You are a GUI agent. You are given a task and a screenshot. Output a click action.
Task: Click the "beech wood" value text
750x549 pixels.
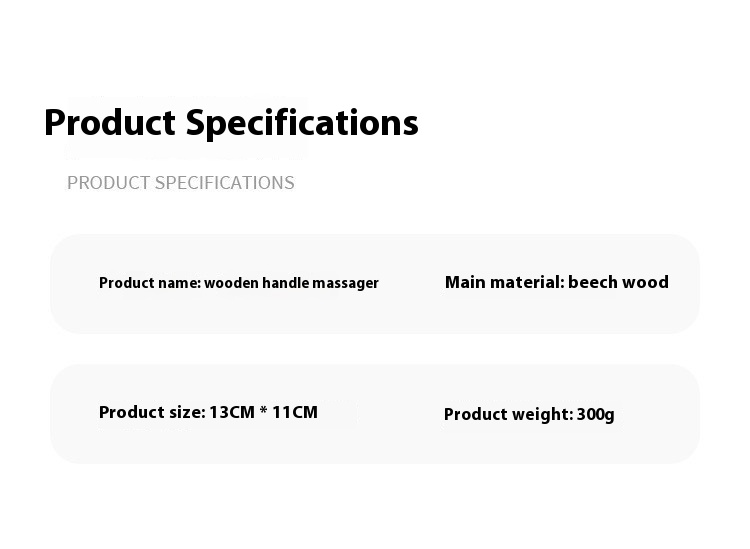point(618,282)
